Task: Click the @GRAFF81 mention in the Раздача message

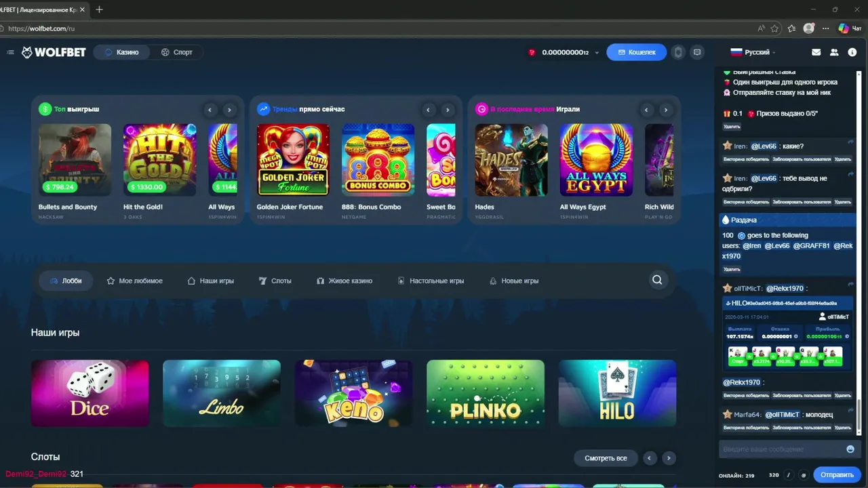Action: [811, 245]
